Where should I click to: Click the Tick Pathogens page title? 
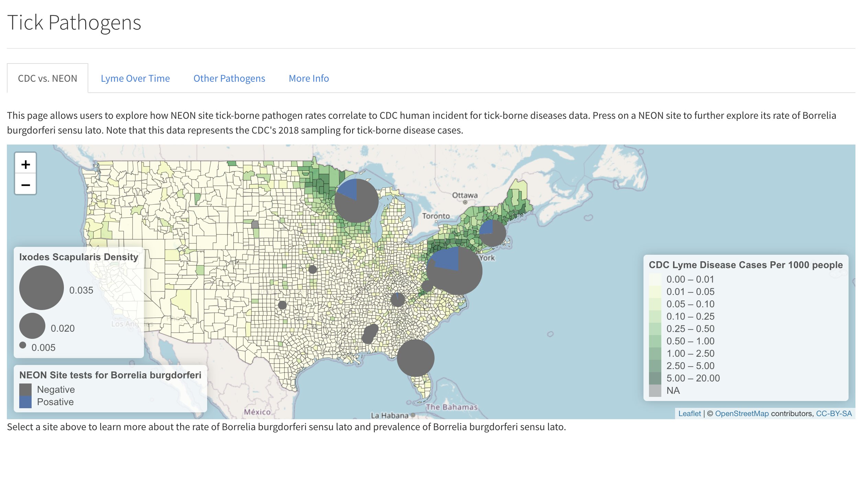[x=74, y=23]
